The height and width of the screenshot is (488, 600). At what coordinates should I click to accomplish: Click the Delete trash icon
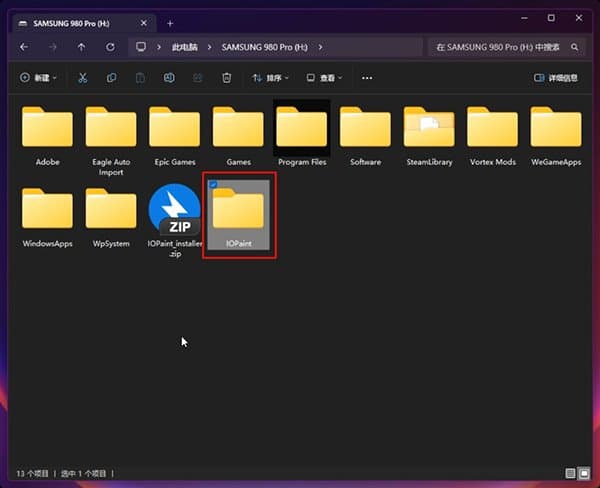[227, 78]
